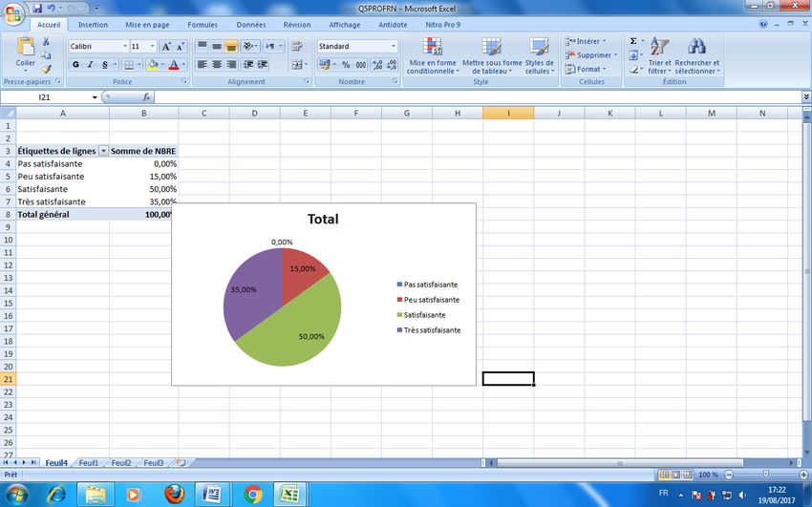Image resolution: width=812 pixels, height=507 pixels.
Task: Click the Decrease Indent icon
Action: point(248,64)
